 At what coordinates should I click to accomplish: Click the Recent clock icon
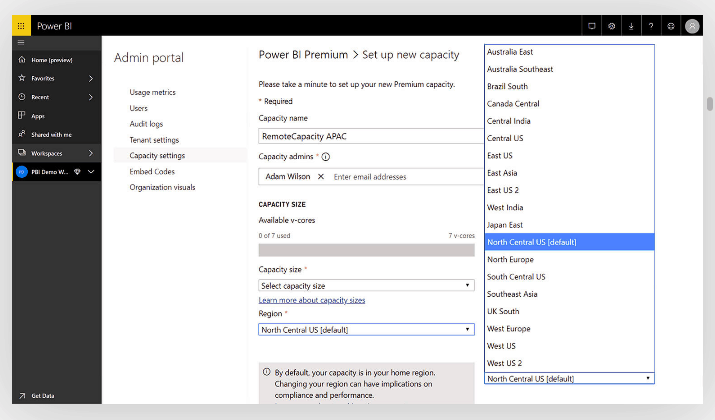coord(21,97)
